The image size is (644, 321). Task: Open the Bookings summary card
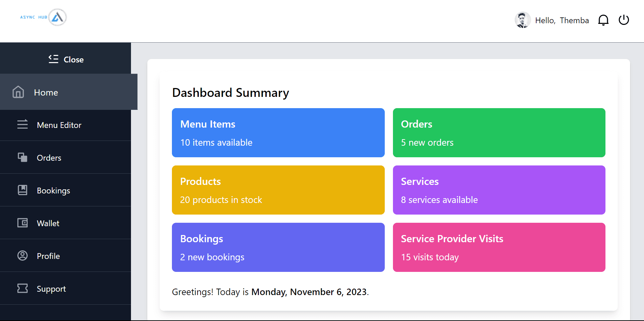click(x=278, y=247)
